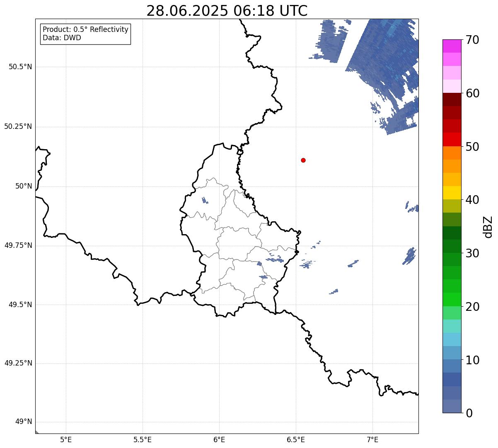The image size is (498, 448).
Task: Click the plot title "28.06.2025 06:18 UTC"
Action: pos(227,11)
